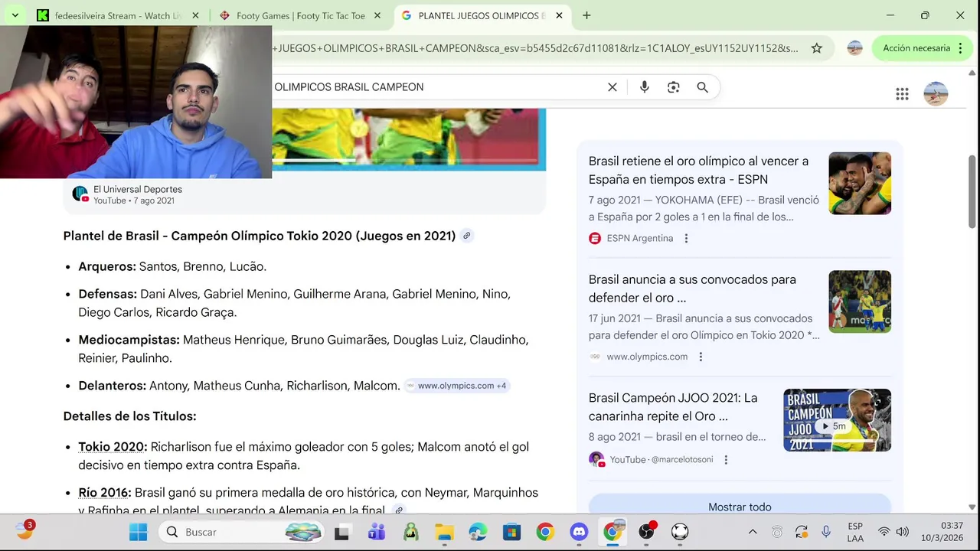The width and height of the screenshot is (980, 551).
Task: Play the Brasil Campeón JJOO 2021 video thumbnail
Action: tap(837, 420)
